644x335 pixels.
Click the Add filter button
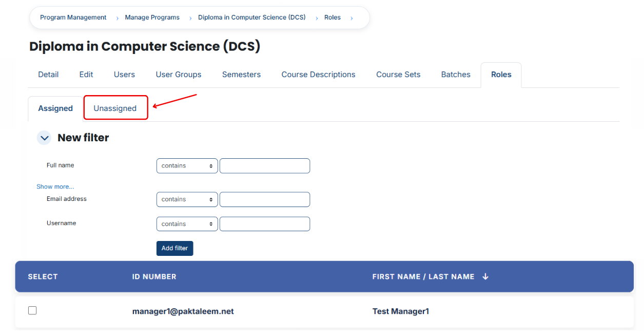coord(174,248)
